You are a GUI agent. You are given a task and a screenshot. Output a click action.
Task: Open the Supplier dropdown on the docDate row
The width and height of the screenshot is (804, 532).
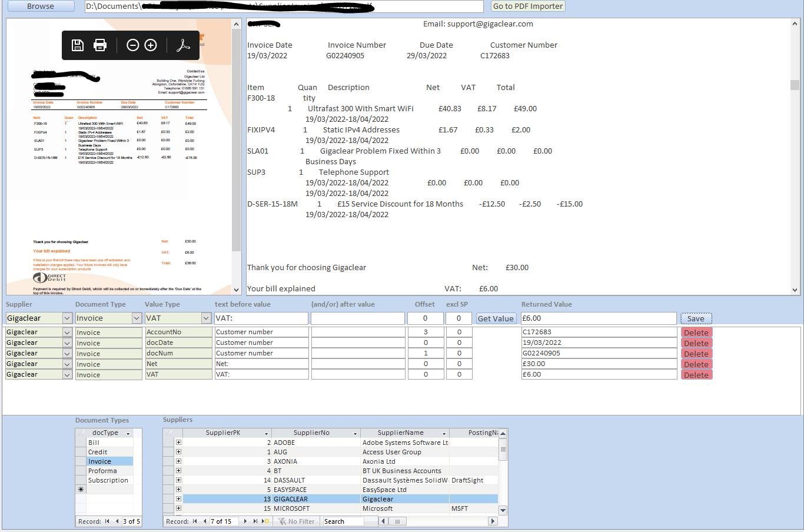pos(67,343)
